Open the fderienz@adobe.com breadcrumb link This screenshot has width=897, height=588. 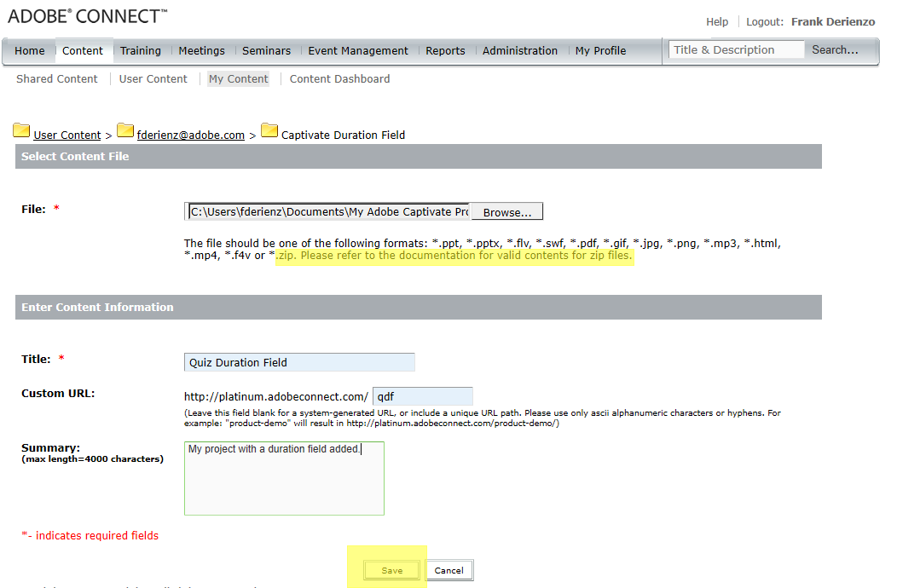190,135
